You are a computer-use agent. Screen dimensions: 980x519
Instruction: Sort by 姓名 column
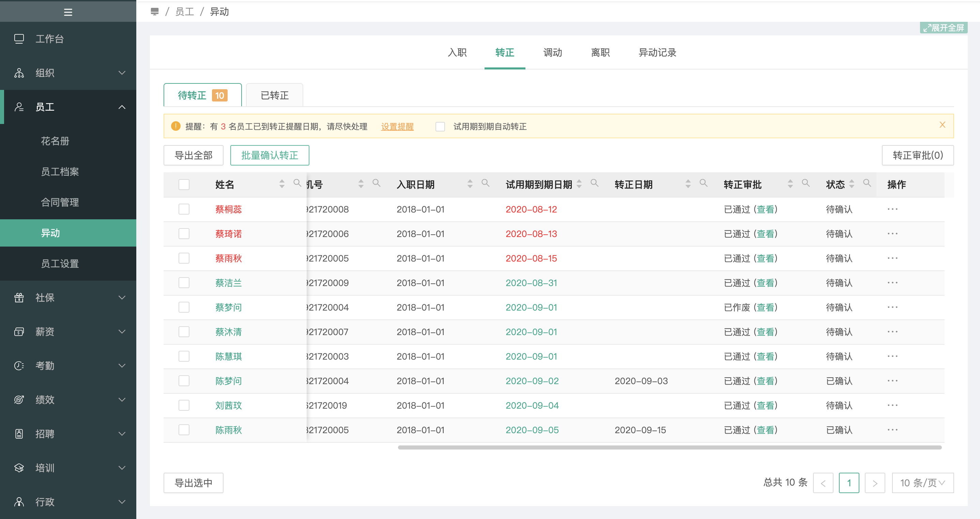coord(282,184)
